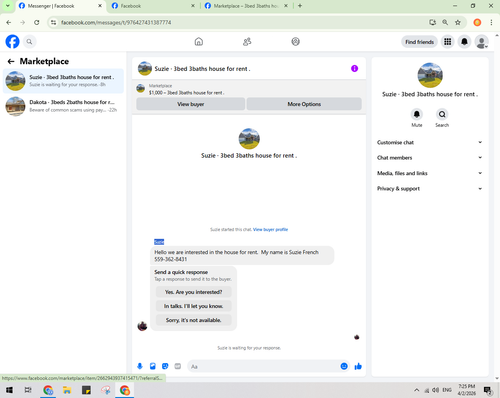Viewport: 500px width, 398px height.
Task: Open a new browser tab
Action: 300,6
